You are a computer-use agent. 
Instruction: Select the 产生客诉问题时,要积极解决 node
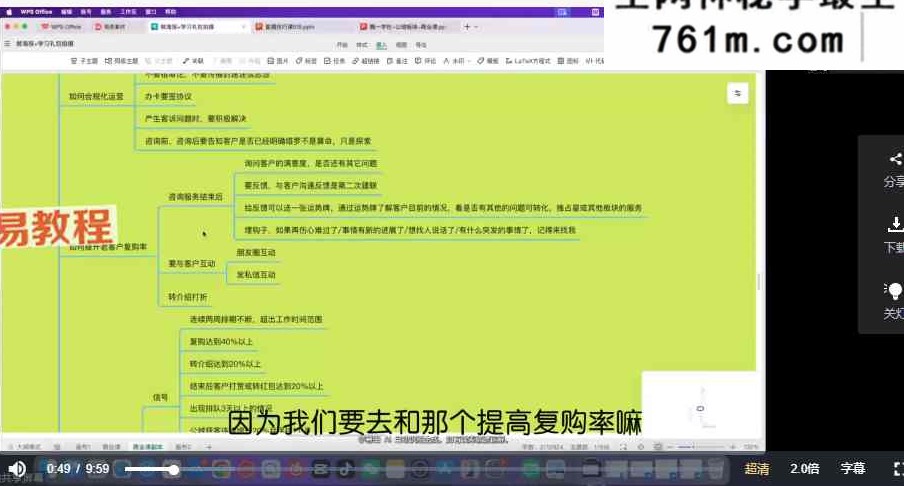(195, 118)
